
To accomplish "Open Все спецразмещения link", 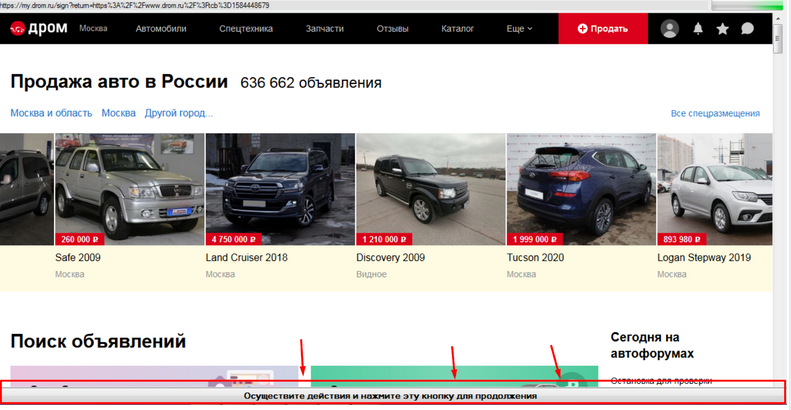I will [x=715, y=113].
